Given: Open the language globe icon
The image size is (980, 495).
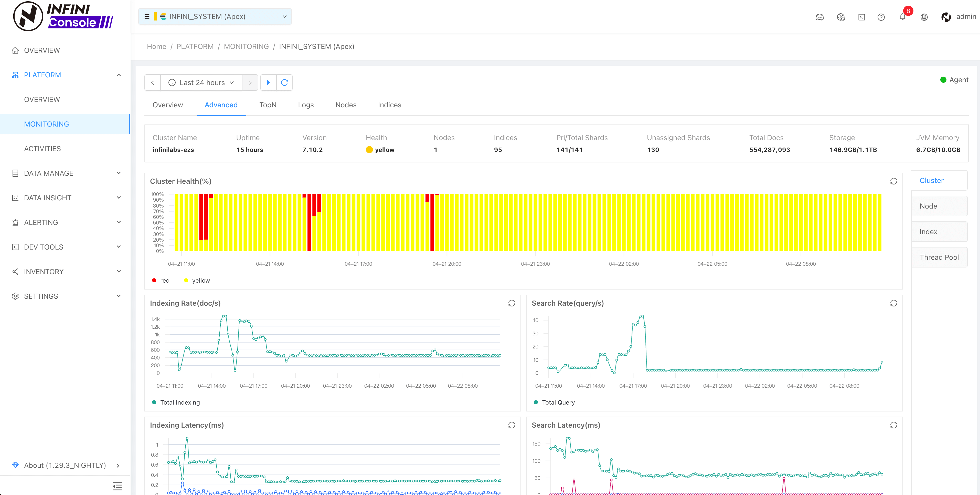Looking at the screenshot, I should (924, 17).
